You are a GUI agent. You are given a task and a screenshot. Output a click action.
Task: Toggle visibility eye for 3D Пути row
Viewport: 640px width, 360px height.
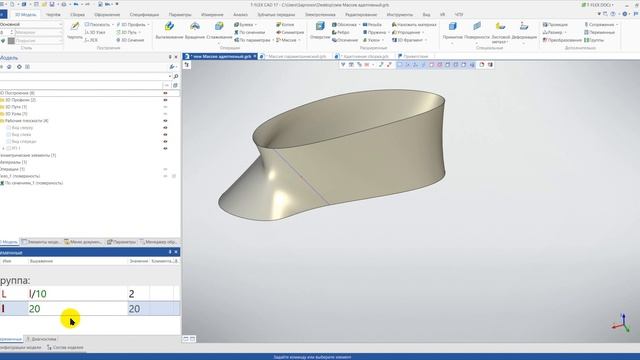165,107
